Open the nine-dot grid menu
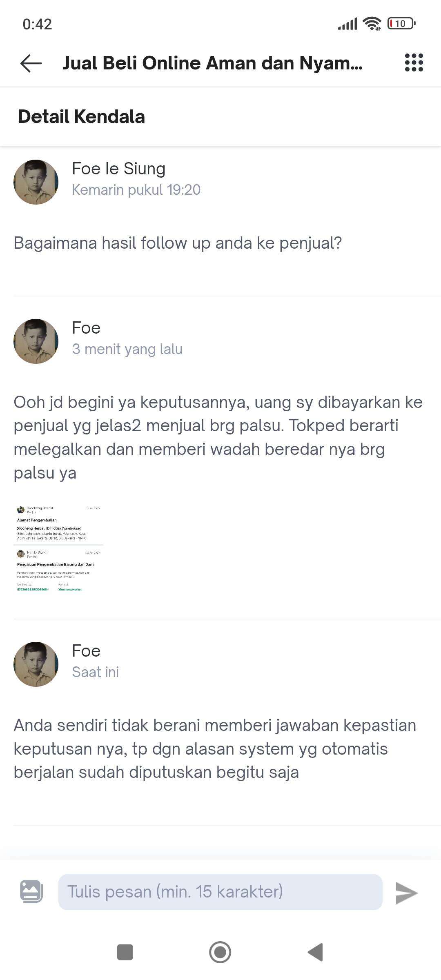 point(414,62)
